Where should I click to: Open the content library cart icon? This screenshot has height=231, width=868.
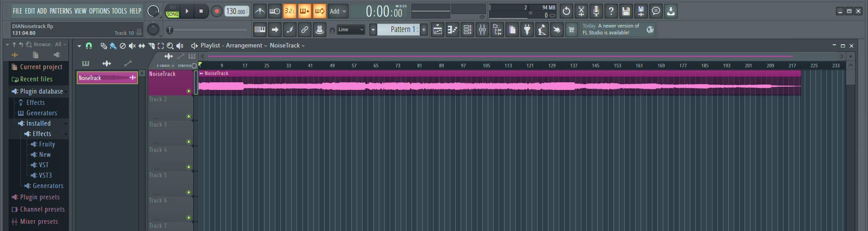point(572,30)
